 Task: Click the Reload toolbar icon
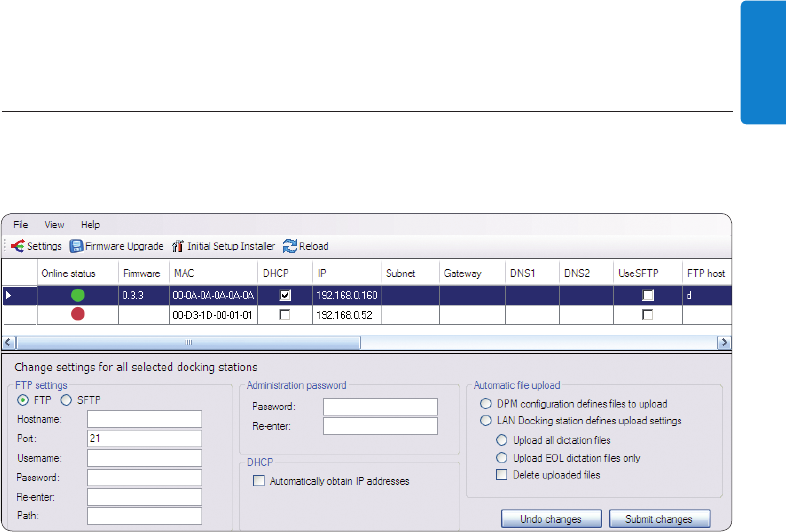tap(290, 246)
